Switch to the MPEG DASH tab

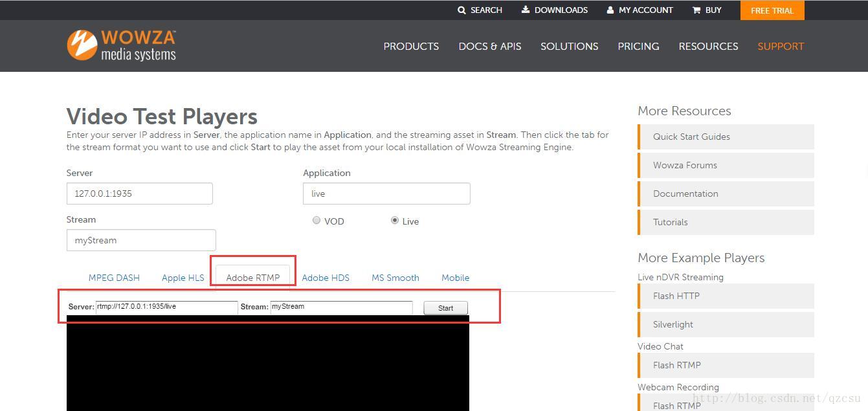pos(114,278)
